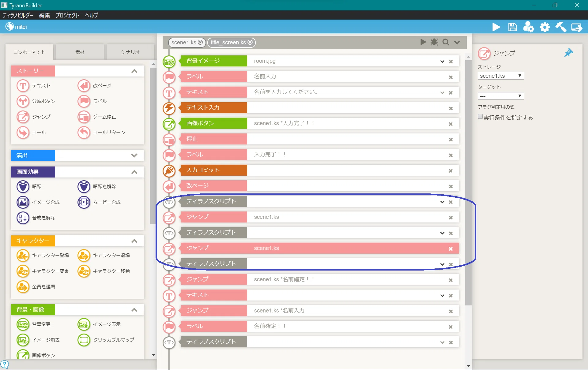Select the テキスト component
The width and height of the screenshot is (588, 370).
(x=34, y=86)
